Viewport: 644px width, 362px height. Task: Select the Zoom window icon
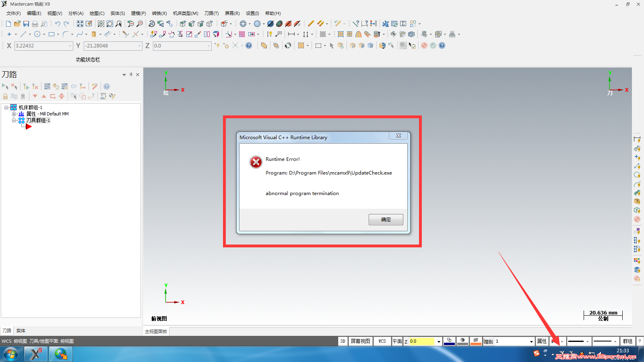tap(101, 24)
